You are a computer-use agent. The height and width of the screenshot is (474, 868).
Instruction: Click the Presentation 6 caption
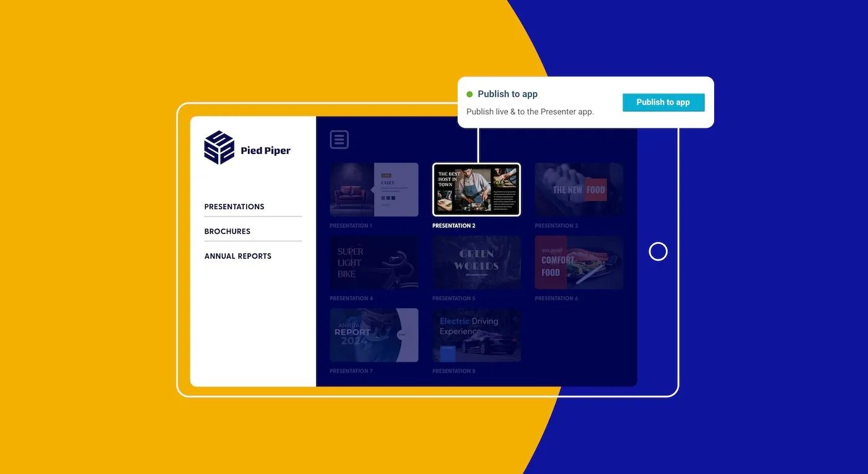[556, 298]
